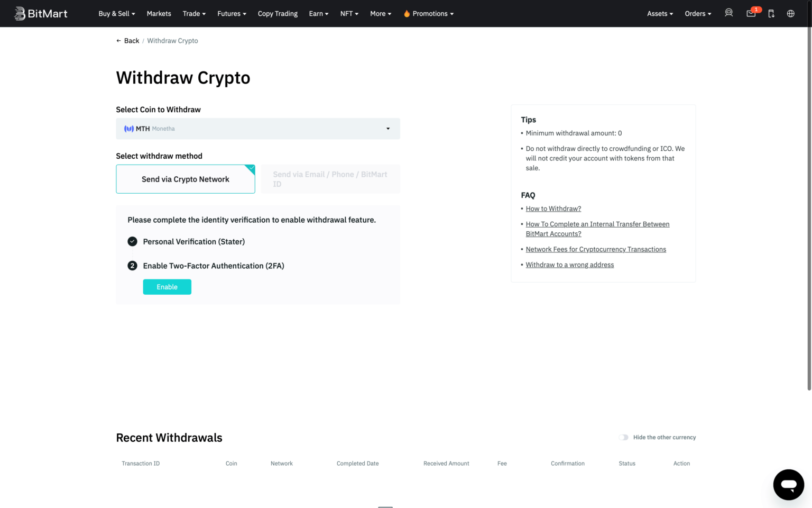Click the Completed Date column header
The height and width of the screenshot is (508, 812).
click(357, 464)
